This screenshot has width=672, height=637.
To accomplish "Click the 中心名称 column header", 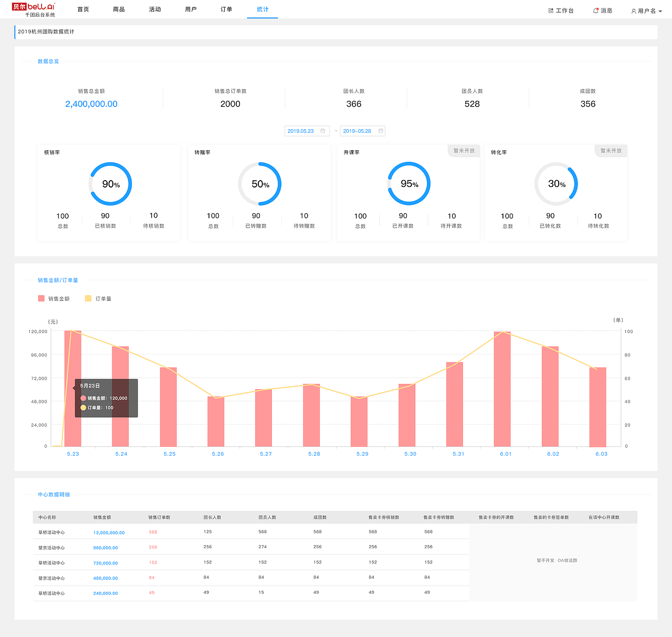I will (47, 517).
